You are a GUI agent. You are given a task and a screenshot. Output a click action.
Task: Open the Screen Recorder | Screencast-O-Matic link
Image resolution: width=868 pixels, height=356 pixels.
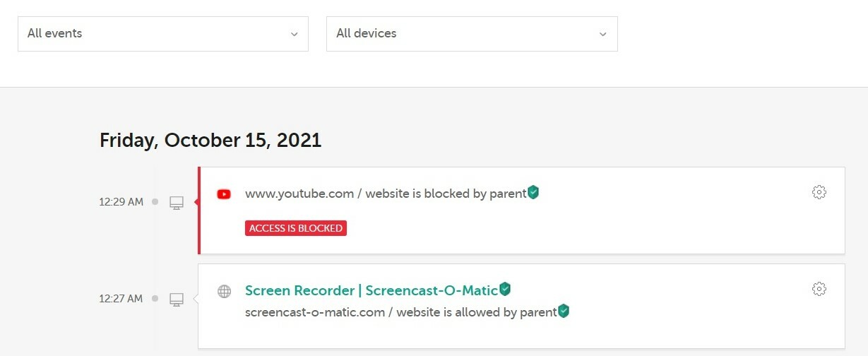coord(371,290)
